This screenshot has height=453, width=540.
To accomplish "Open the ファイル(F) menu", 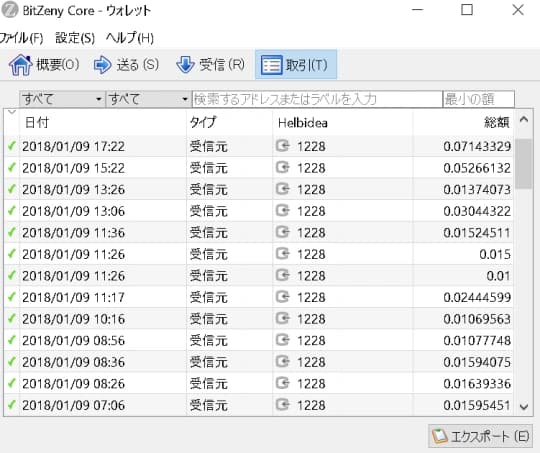I will pyautogui.click(x=21, y=38).
